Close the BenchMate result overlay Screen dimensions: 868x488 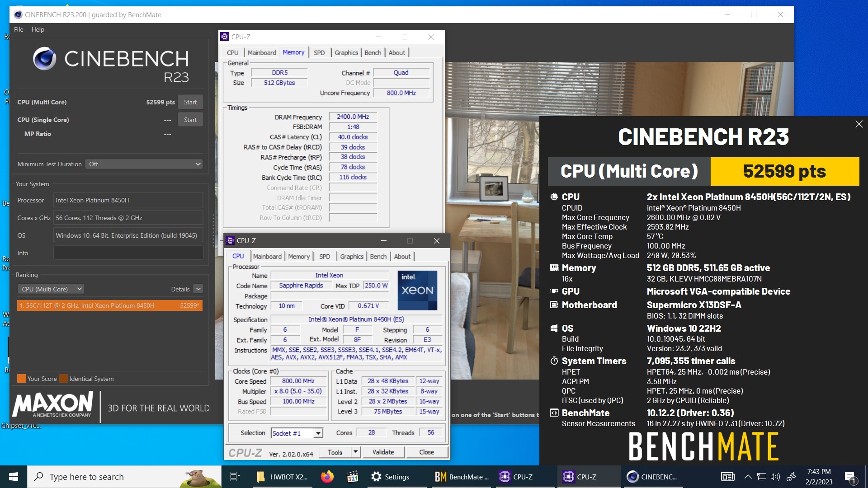pyautogui.click(x=859, y=124)
